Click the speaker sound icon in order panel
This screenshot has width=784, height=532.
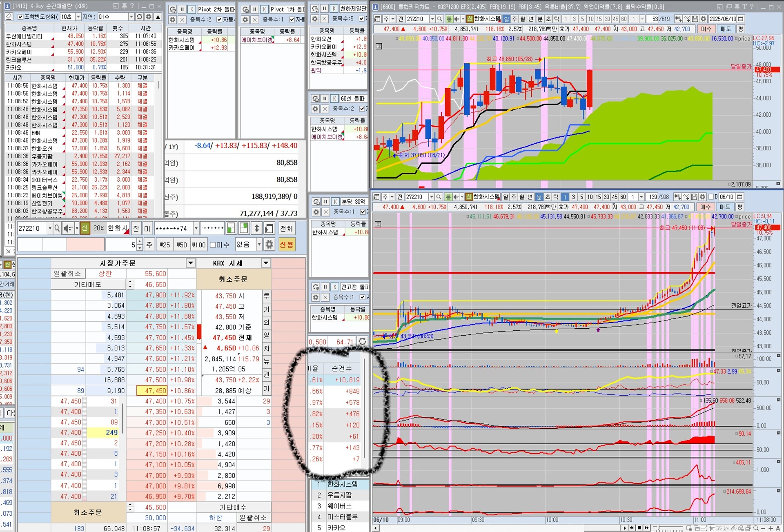point(67,228)
